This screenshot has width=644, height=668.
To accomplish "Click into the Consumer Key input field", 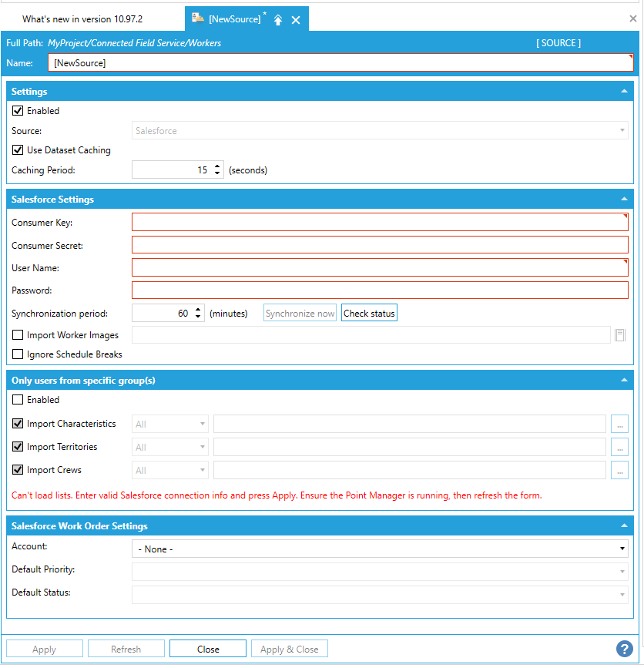I will (379, 223).
